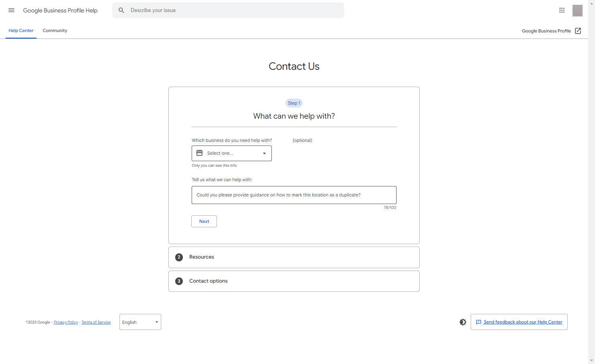Click the feedback icon beside Send feedback

pos(478,322)
